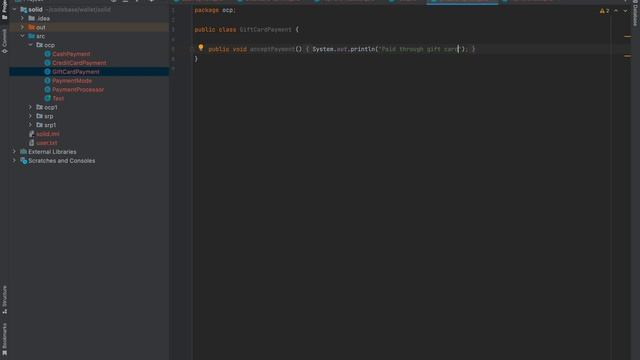640x360 pixels.
Task: Click acceptPayment method name in code
Action: (272, 49)
